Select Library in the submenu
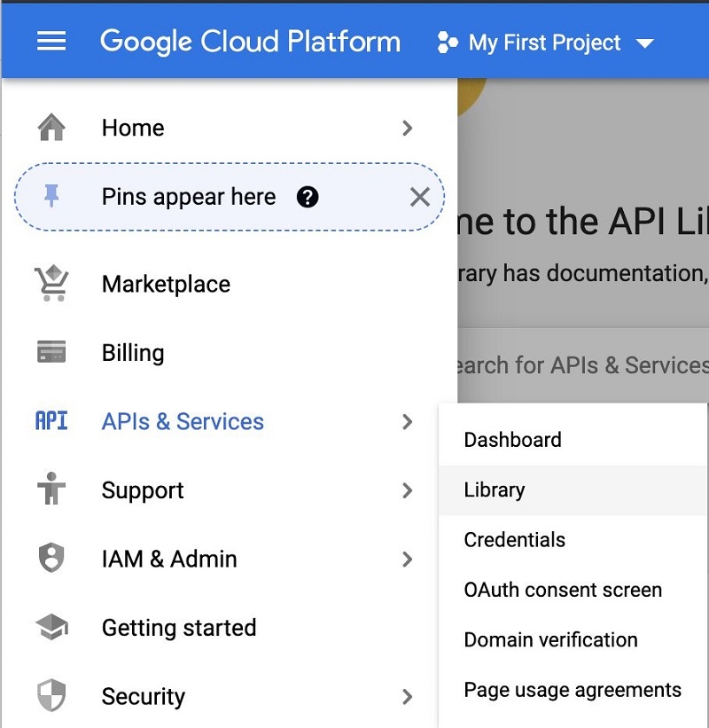This screenshot has height=728, width=709. 573,490
